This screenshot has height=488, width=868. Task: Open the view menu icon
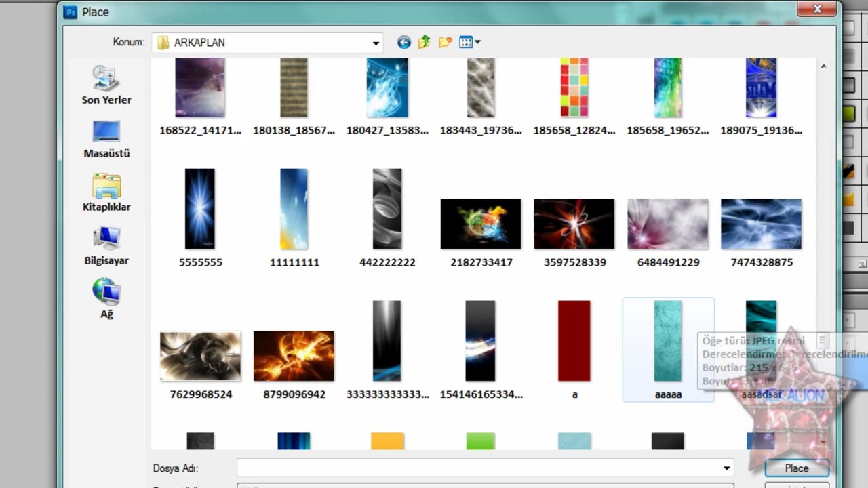click(x=466, y=43)
